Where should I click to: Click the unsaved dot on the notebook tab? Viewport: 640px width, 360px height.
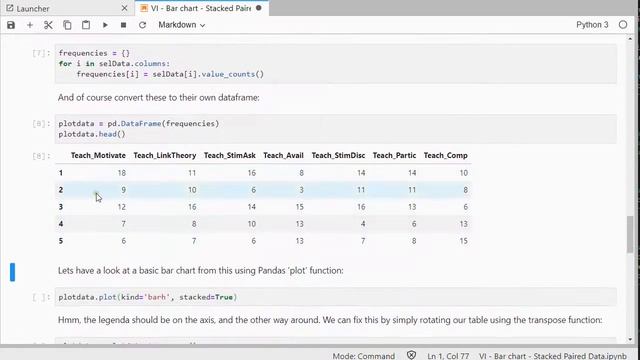259,8
